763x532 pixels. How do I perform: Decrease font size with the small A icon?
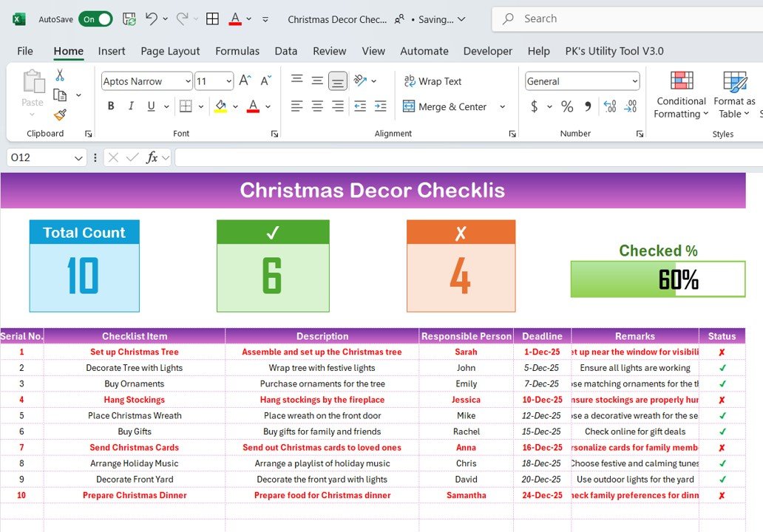point(265,81)
